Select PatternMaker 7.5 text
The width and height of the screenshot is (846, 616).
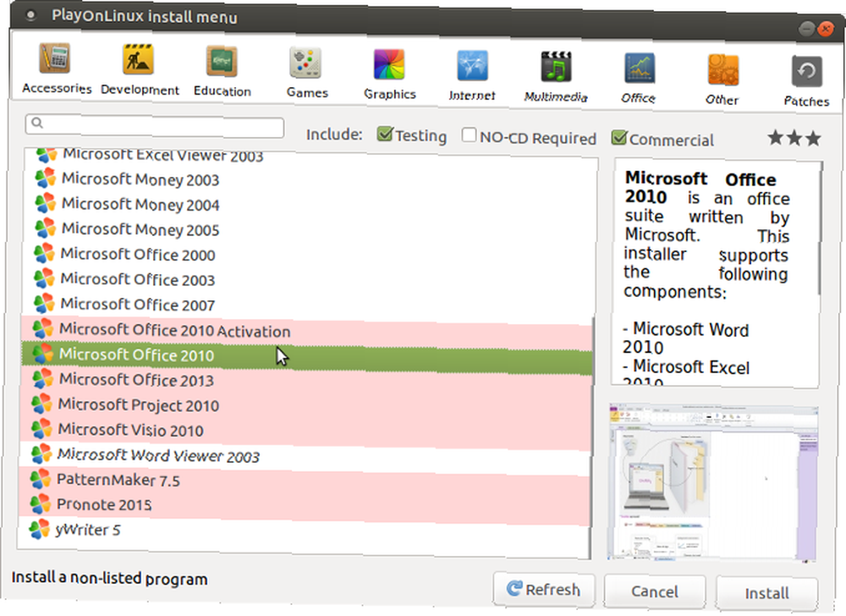tap(118, 480)
